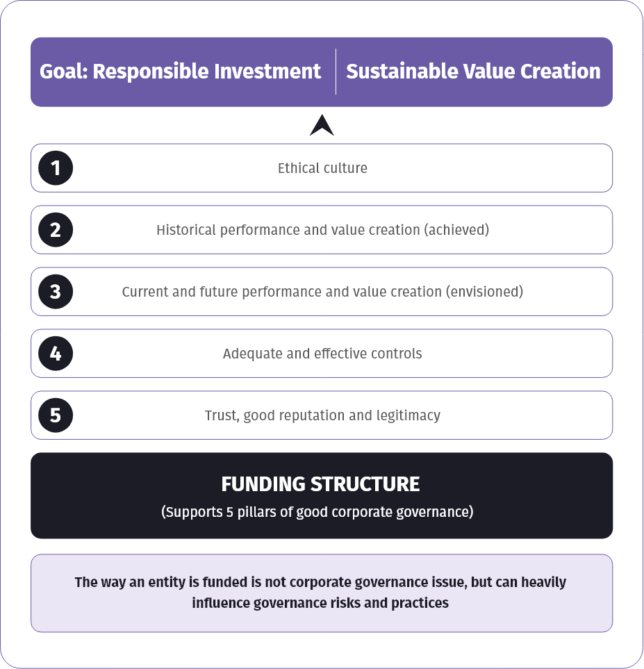Click the word "(envisioned)" in pillar 3
This screenshot has width=644, height=669.
[484, 292]
